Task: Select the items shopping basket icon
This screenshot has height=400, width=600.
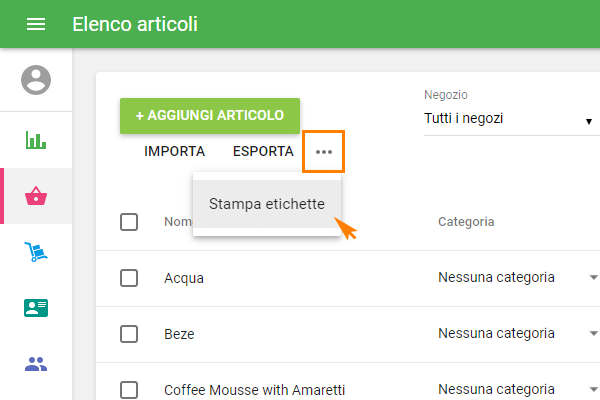Action: [36, 196]
